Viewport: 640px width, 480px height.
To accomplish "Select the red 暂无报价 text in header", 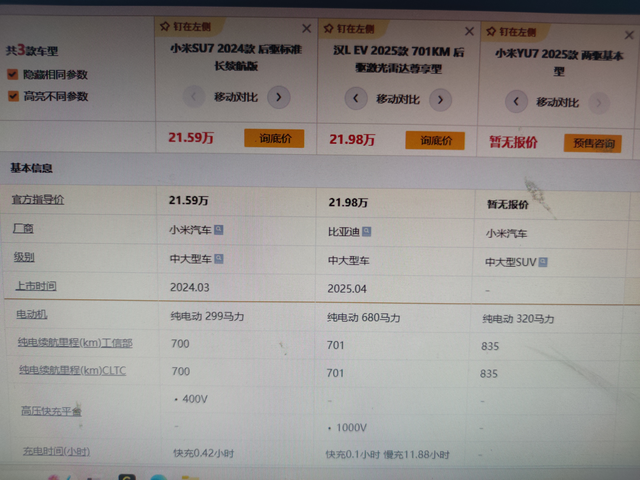I will coord(513,142).
